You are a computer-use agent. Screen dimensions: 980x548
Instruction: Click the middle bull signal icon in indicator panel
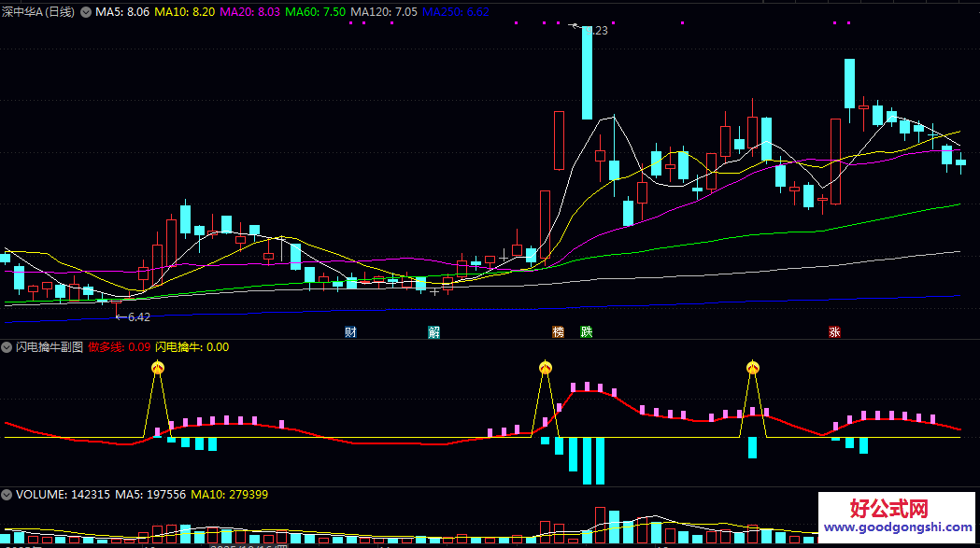[546, 368]
